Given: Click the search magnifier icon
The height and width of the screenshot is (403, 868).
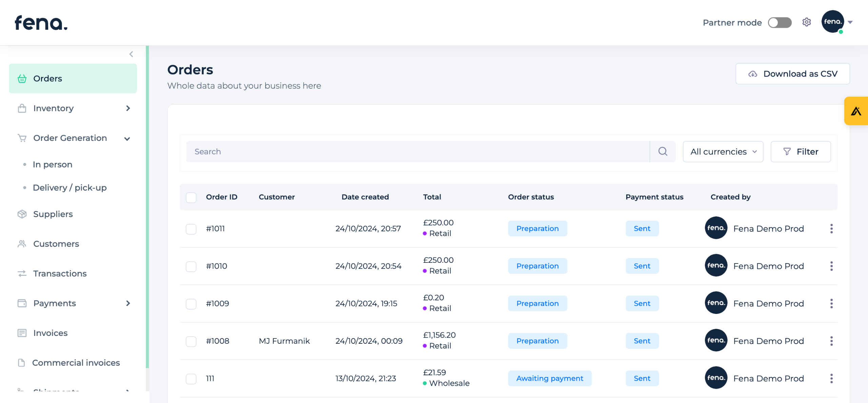Looking at the screenshot, I should click(x=663, y=151).
